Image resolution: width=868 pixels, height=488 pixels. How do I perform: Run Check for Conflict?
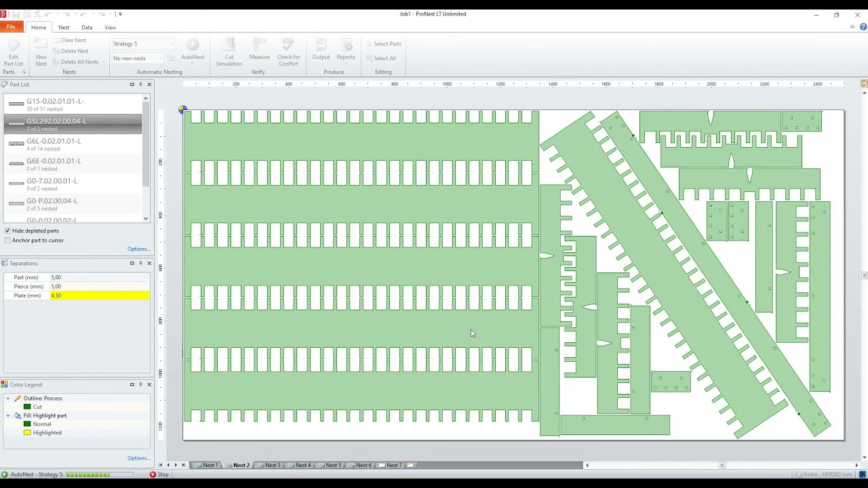point(288,52)
